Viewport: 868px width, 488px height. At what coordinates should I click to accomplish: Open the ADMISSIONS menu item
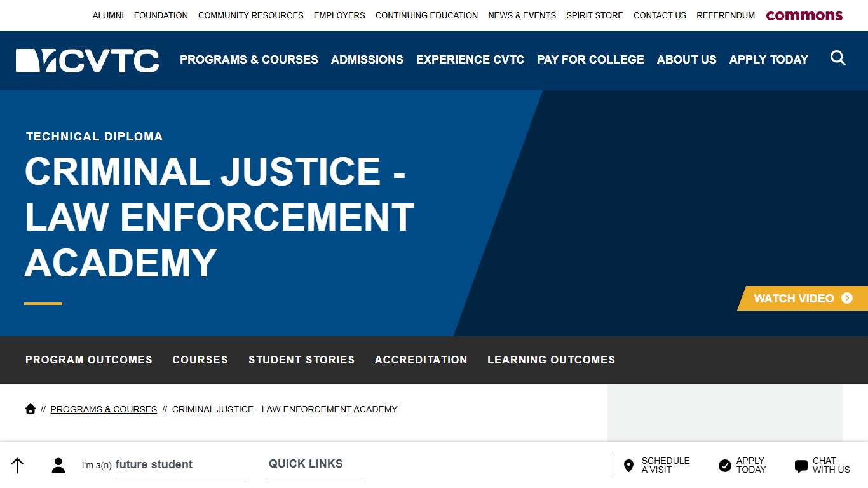pos(367,60)
